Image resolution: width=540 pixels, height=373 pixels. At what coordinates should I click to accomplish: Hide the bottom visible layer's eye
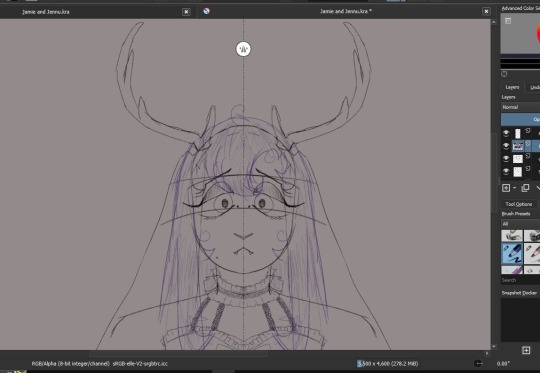tap(506, 171)
